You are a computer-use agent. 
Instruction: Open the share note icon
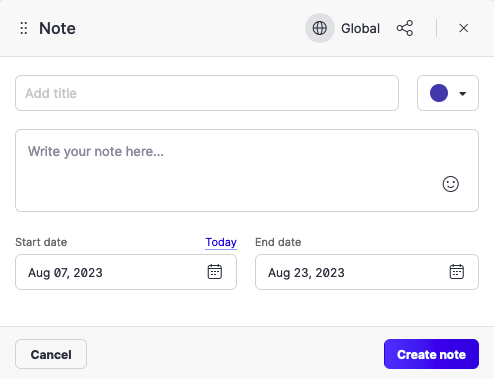[x=405, y=28]
